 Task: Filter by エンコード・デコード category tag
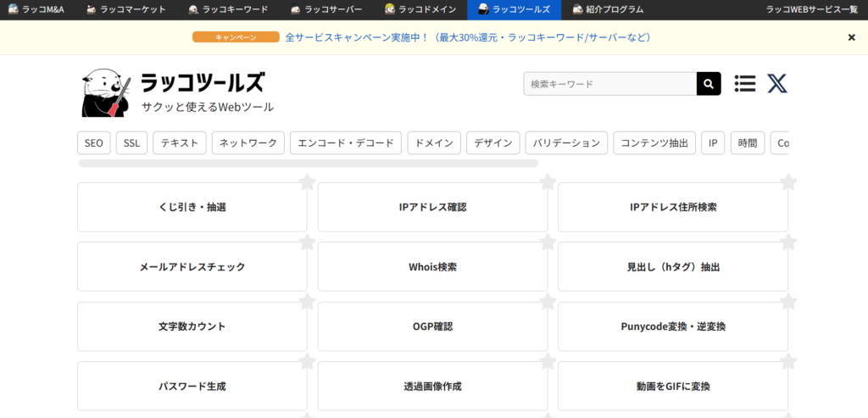346,142
